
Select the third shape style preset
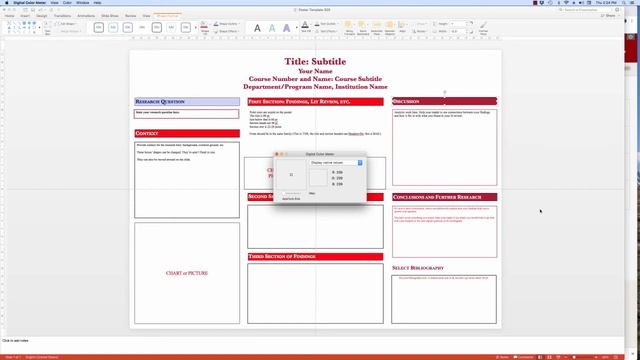[x=128, y=27]
